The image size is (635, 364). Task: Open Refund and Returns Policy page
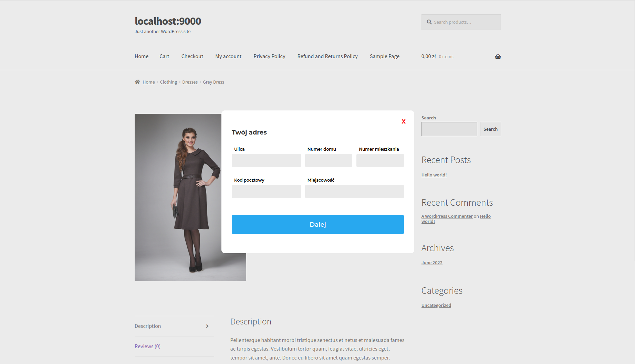coord(327,56)
